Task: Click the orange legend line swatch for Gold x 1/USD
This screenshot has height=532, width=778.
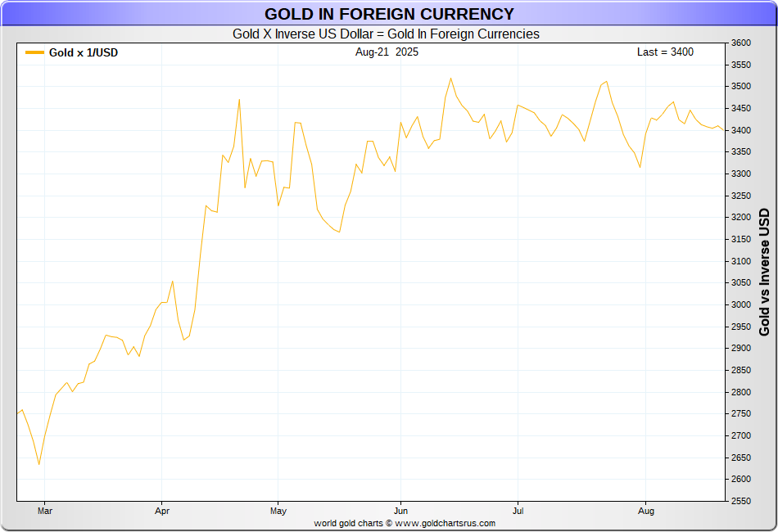Action: tap(34, 52)
